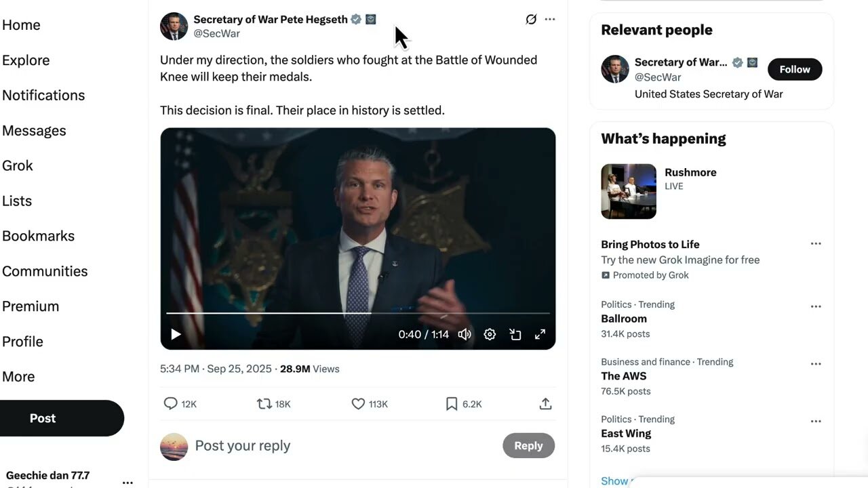Like the post with the heart icon

coord(358,404)
